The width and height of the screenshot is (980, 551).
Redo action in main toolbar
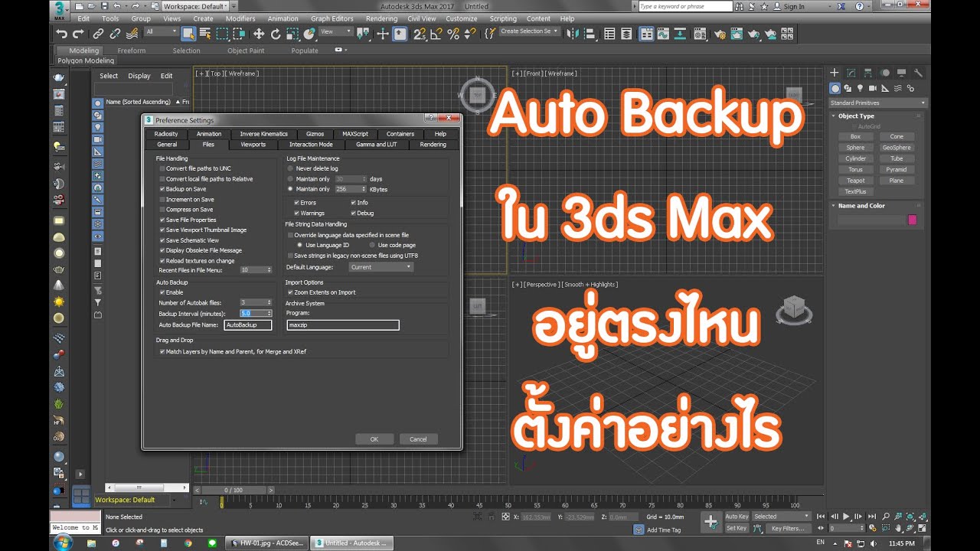pyautogui.click(x=77, y=34)
